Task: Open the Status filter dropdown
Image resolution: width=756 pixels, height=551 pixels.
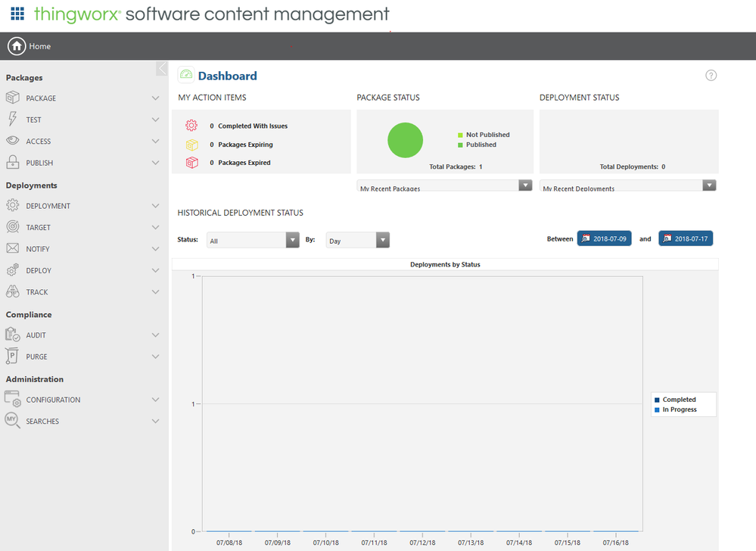Action: (292, 240)
